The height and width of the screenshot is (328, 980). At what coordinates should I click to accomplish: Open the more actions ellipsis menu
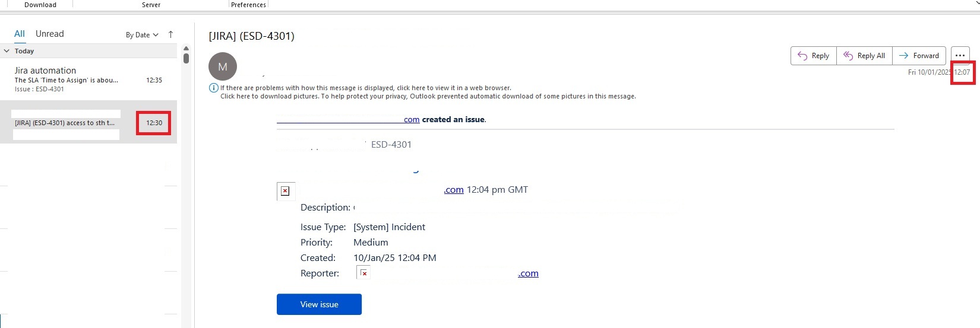point(960,56)
